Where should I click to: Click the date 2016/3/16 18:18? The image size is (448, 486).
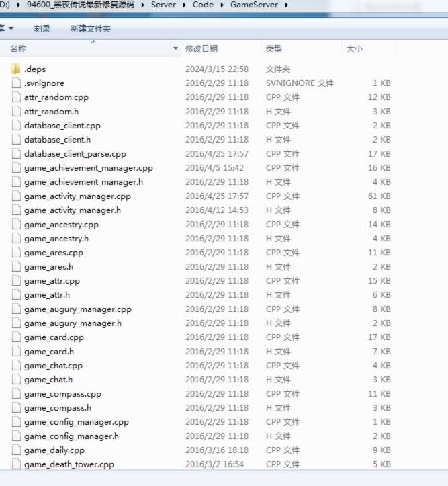point(217,450)
